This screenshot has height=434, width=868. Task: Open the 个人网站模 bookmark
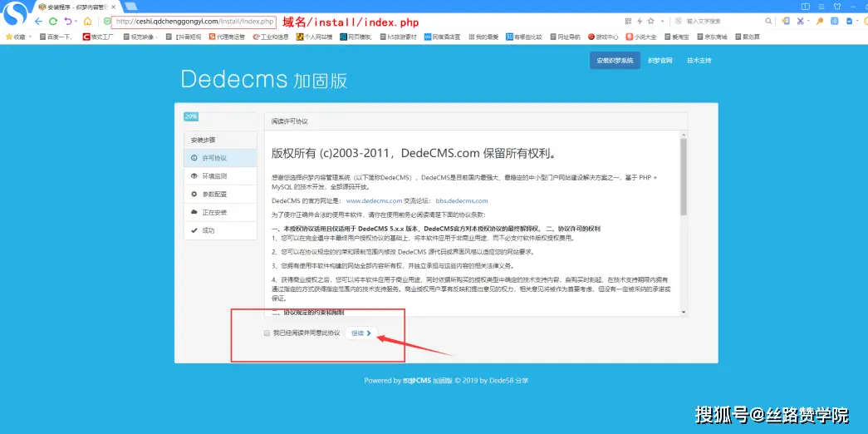pos(315,37)
